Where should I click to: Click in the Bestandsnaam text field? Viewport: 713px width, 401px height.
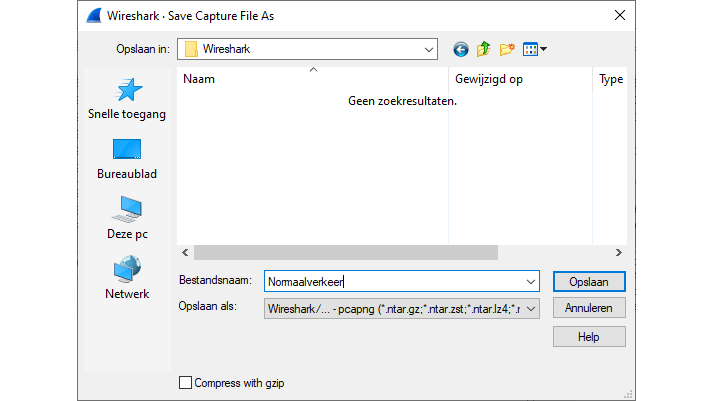coord(395,282)
